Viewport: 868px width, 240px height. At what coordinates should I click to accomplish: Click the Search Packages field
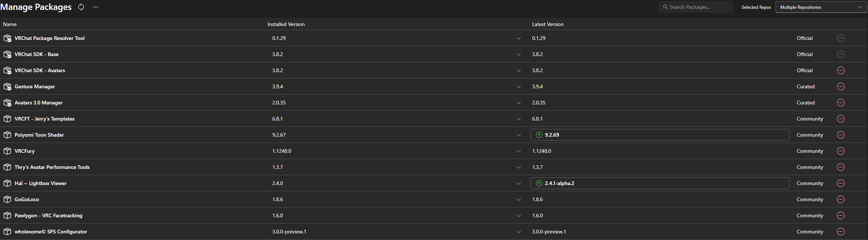(x=696, y=7)
